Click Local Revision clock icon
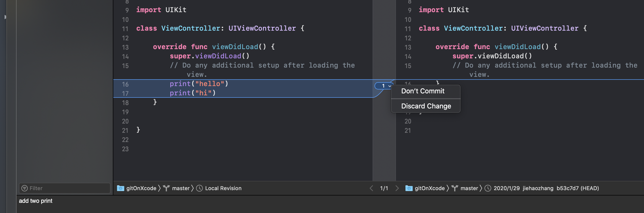The image size is (644, 213). tap(199, 188)
